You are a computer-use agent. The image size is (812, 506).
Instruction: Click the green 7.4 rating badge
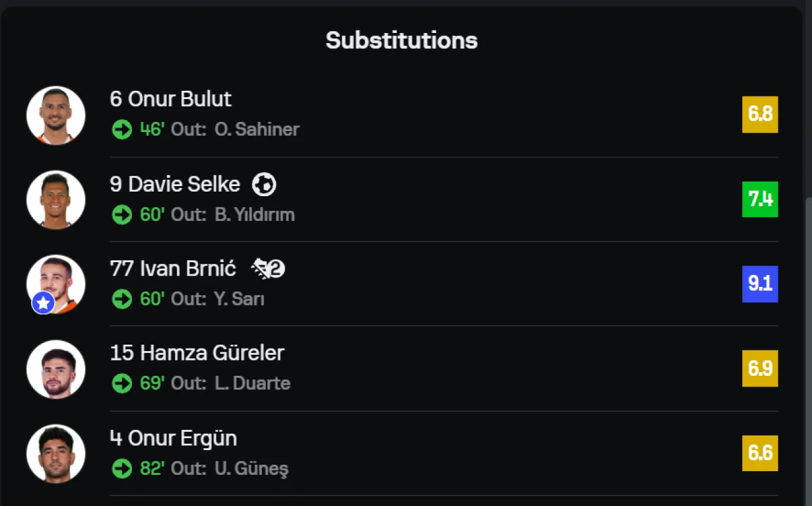click(x=760, y=199)
